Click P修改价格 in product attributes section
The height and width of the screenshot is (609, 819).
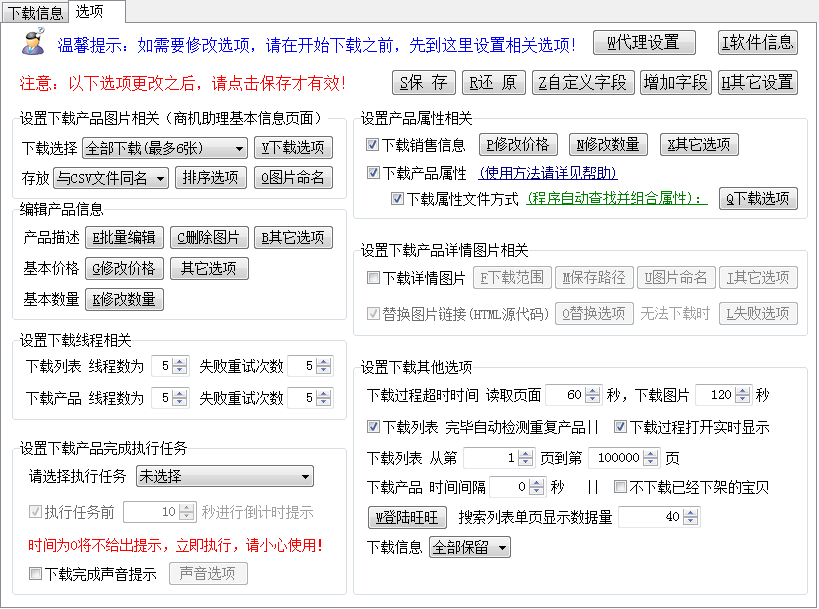518,145
